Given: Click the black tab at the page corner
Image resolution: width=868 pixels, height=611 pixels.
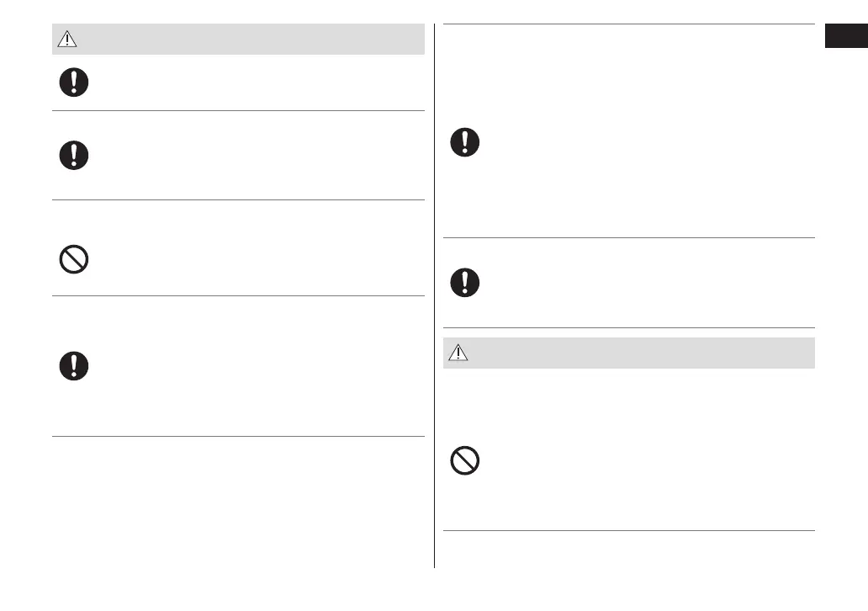Looking at the screenshot, I should tap(845, 38).
